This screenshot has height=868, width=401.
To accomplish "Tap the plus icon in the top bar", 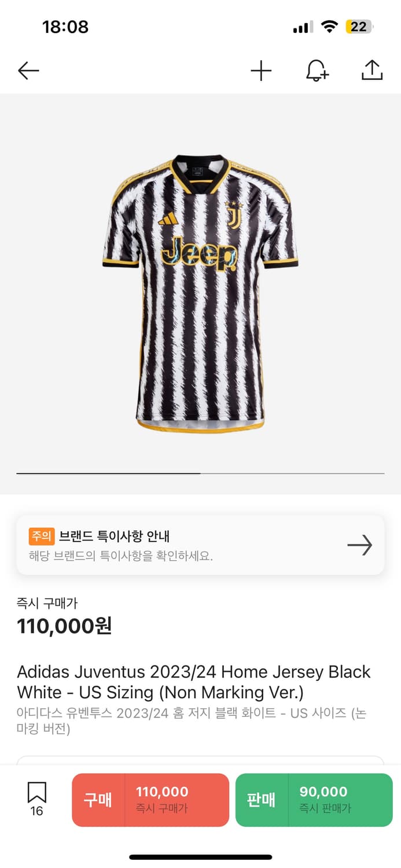I will point(261,71).
